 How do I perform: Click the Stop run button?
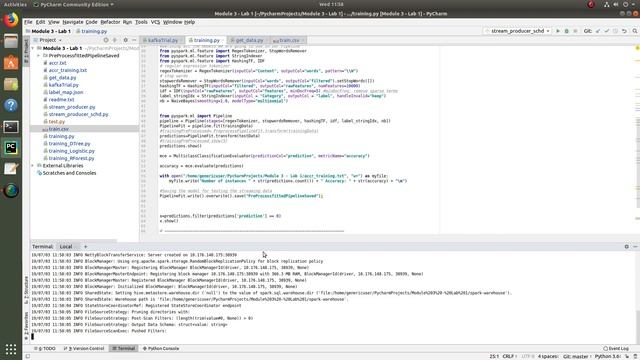pyautogui.click(x=576, y=31)
